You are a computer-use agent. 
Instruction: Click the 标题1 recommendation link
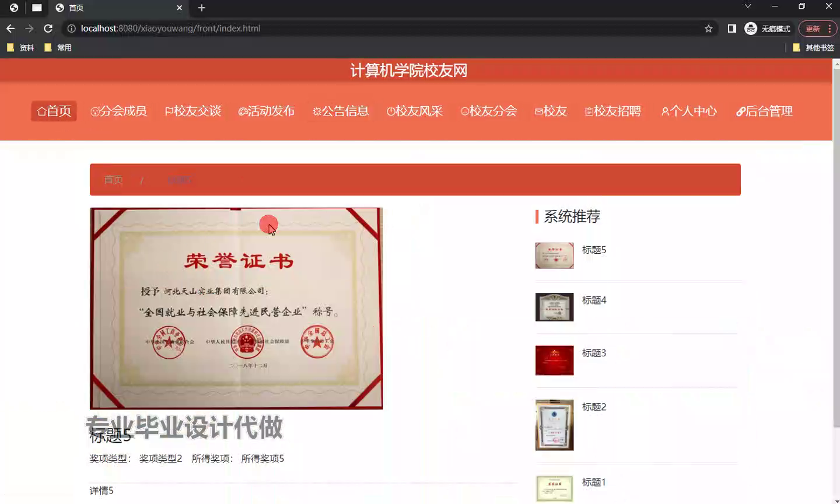point(594,482)
